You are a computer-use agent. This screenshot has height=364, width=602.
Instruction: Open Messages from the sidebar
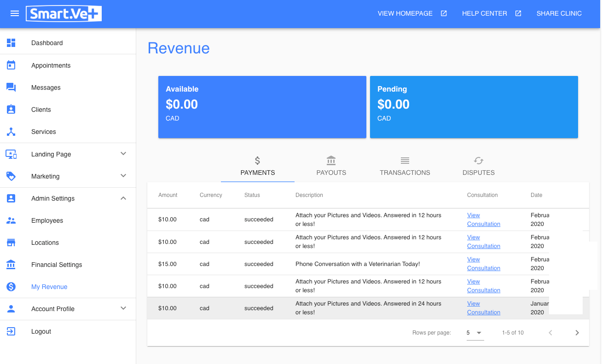click(68, 87)
